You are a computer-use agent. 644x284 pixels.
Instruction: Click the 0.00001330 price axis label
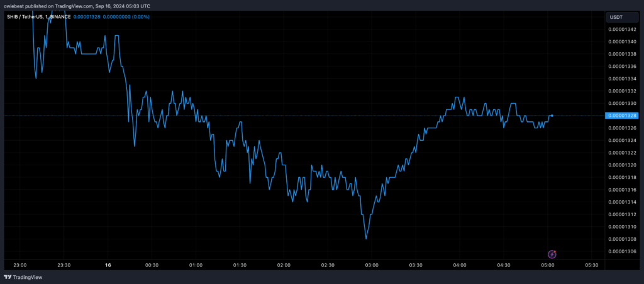coord(622,104)
